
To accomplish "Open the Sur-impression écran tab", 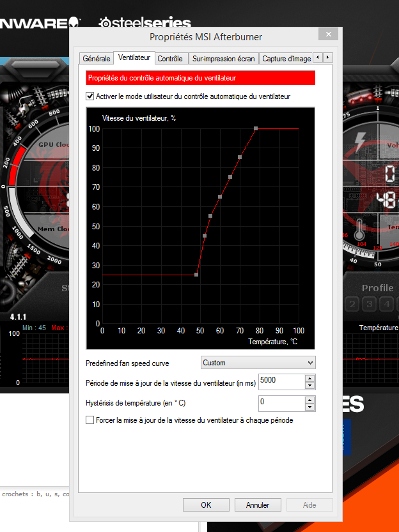I will coord(223,58).
